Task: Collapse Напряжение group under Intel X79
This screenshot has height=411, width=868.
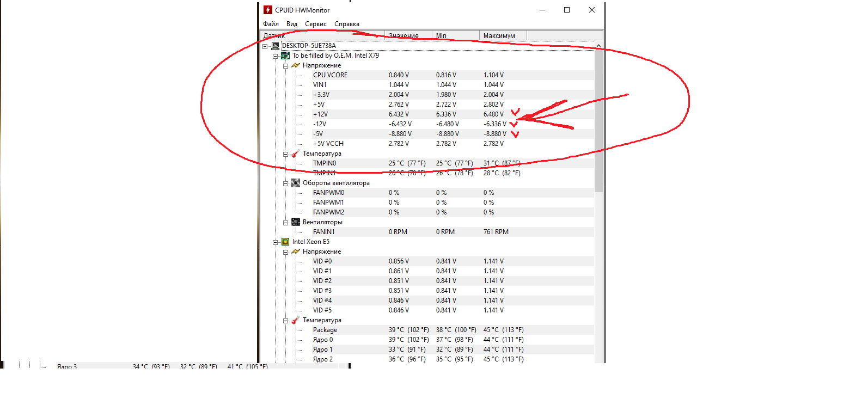Action: click(x=286, y=66)
